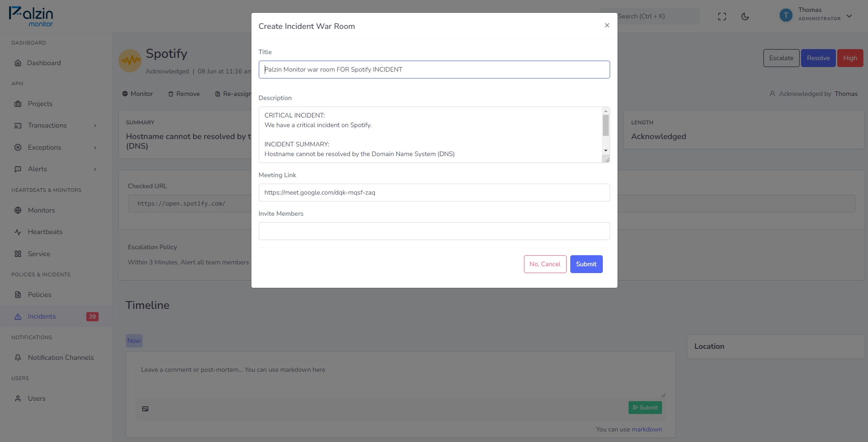The height and width of the screenshot is (442, 868).
Task: Toggle dark mode moon icon
Action: pyautogui.click(x=745, y=17)
